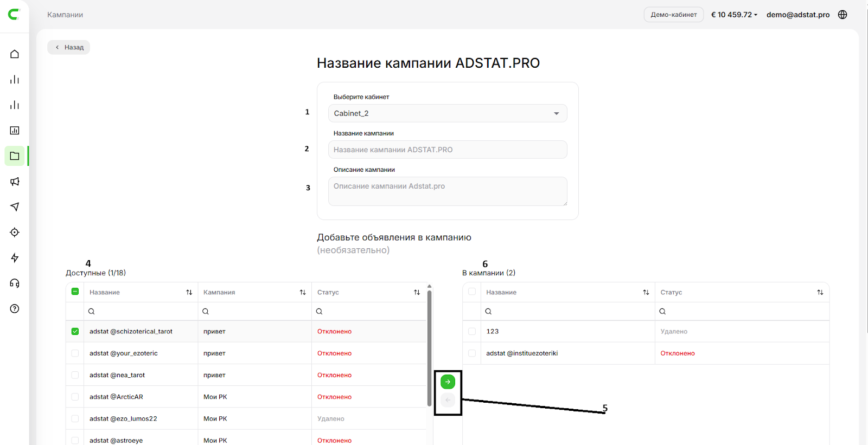Open the crosshair target icon in sidebar
868x445 pixels.
[x=15, y=232]
